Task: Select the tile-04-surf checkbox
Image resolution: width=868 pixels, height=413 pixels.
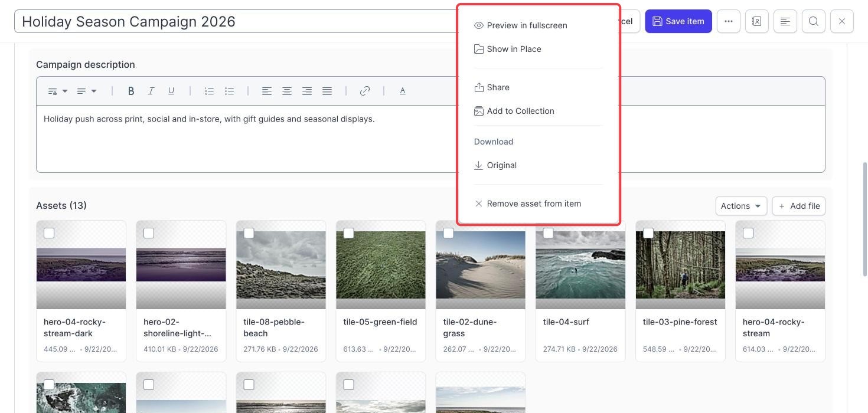Action: click(549, 233)
